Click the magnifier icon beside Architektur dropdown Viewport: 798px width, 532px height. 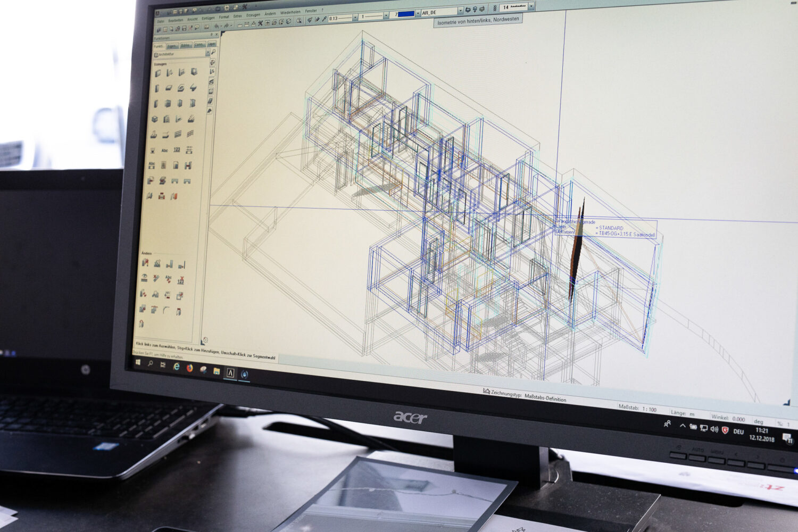pos(213,53)
